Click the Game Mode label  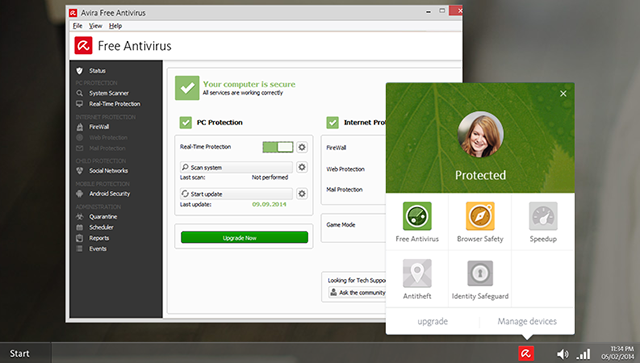click(x=341, y=225)
